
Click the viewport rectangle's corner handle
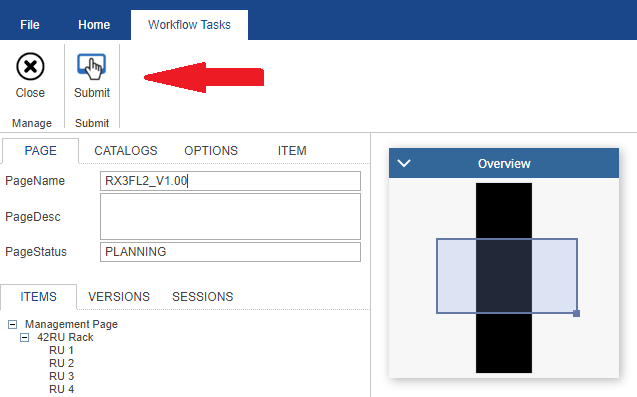point(576,313)
